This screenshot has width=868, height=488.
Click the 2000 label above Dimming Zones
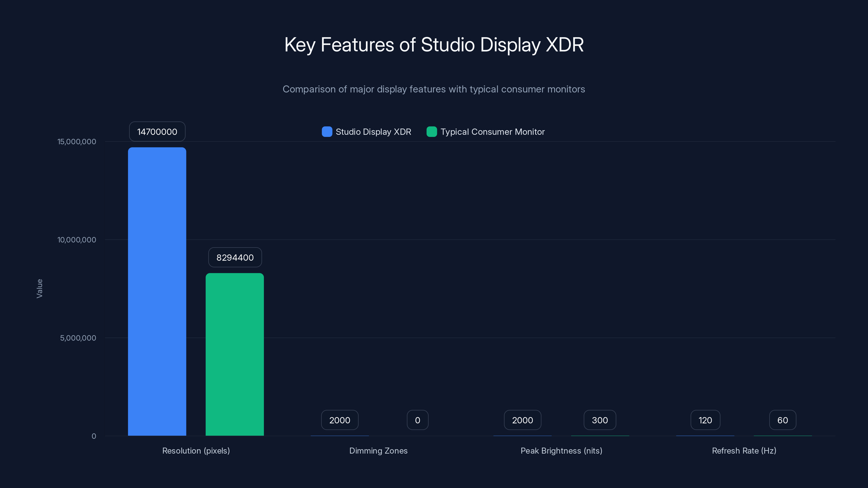click(x=340, y=420)
